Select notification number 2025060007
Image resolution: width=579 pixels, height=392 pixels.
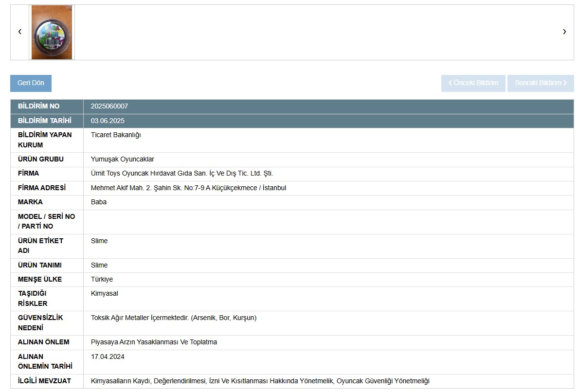pyautogui.click(x=109, y=107)
